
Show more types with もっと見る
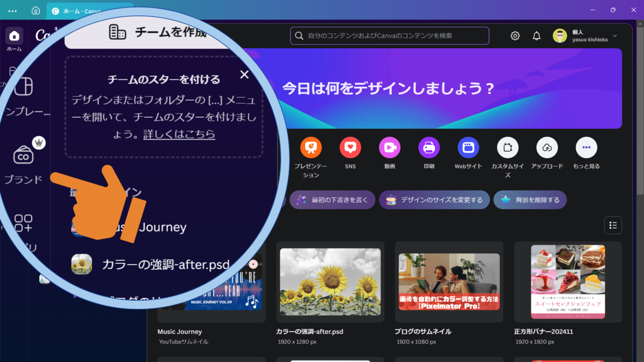[587, 147]
